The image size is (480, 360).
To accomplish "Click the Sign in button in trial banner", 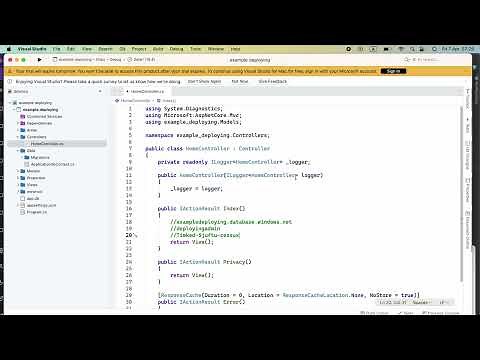I will tap(393, 71).
